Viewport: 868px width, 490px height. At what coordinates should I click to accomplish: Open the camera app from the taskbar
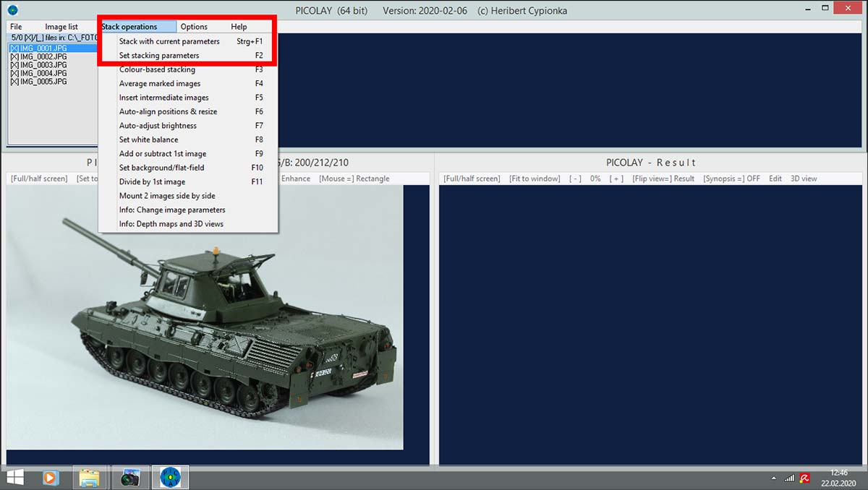(x=130, y=477)
